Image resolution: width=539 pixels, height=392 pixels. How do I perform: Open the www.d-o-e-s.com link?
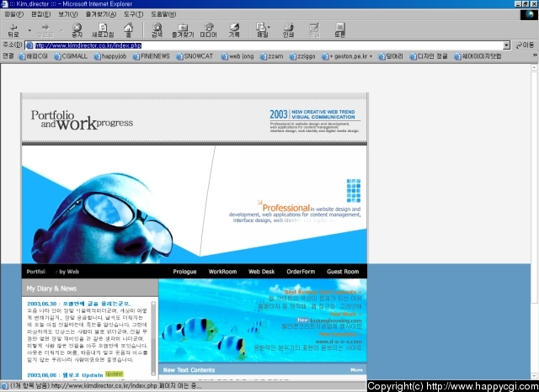click(x=339, y=342)
